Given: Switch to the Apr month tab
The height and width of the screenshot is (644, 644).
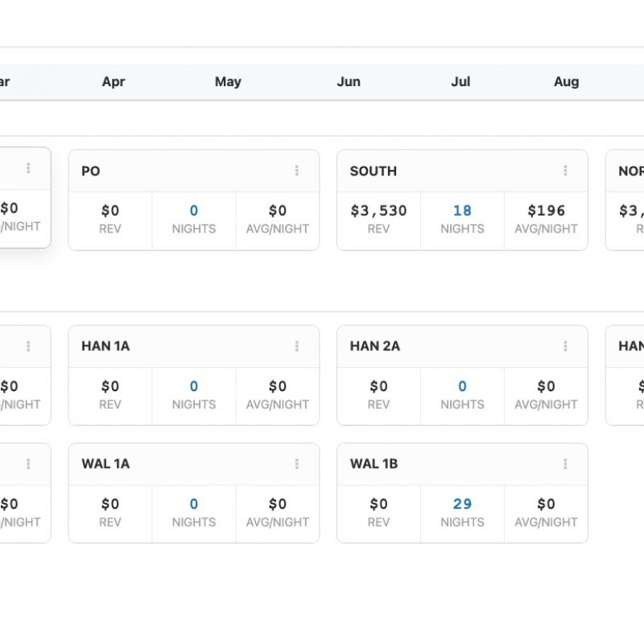Looking at the screenshot, I should [114, 82].
